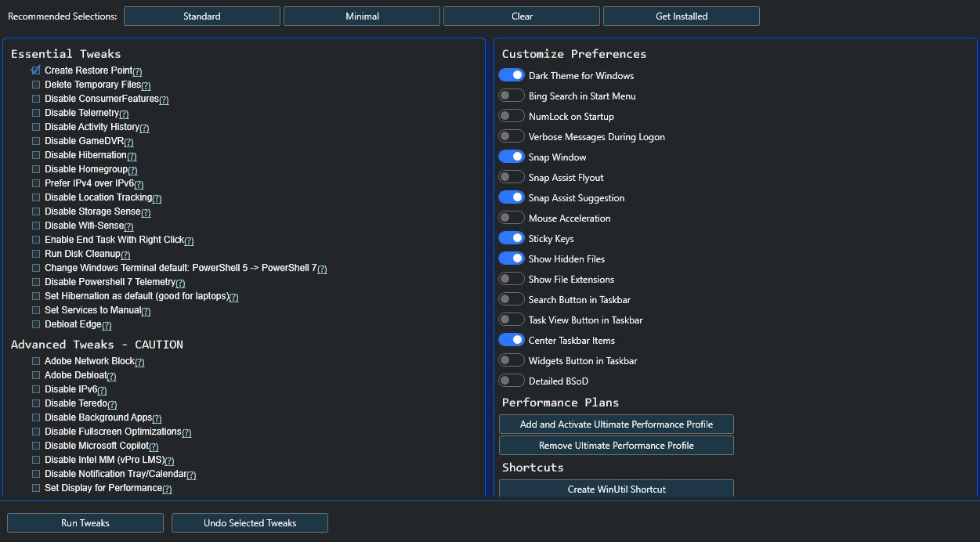Turn off Center Taskbar Items
Screen dimensions: 980x542
point(512,340)
